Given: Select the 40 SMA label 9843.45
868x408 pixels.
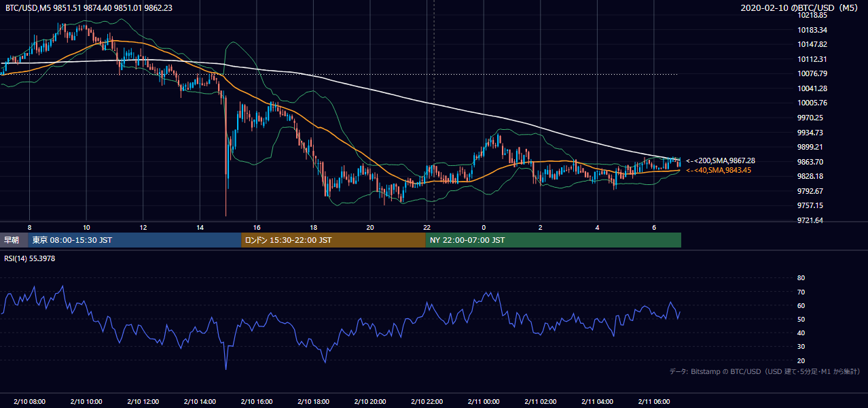Looking at the screenshot, I should [x=719, y=170].
